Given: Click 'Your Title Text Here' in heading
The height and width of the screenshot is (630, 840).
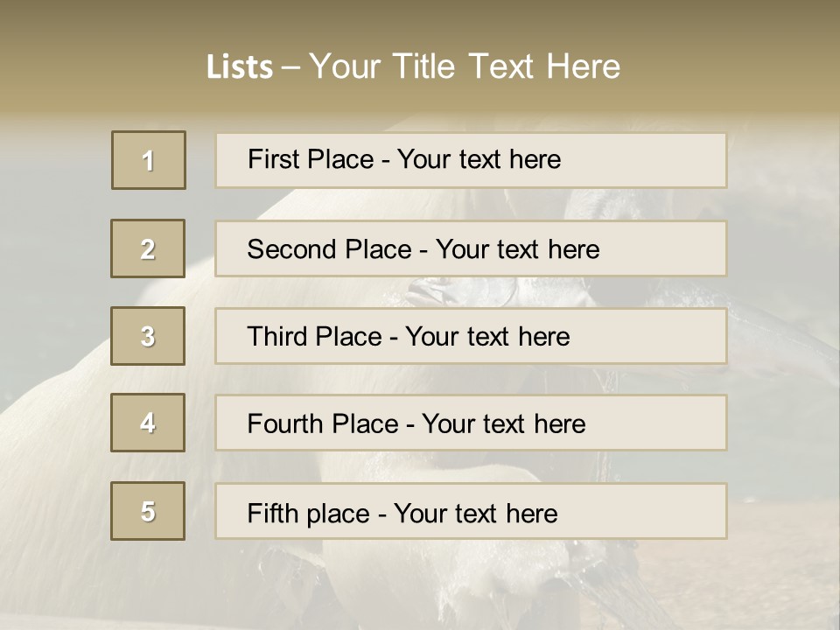Looking at the screenshot, I should (x=465, y=66).
